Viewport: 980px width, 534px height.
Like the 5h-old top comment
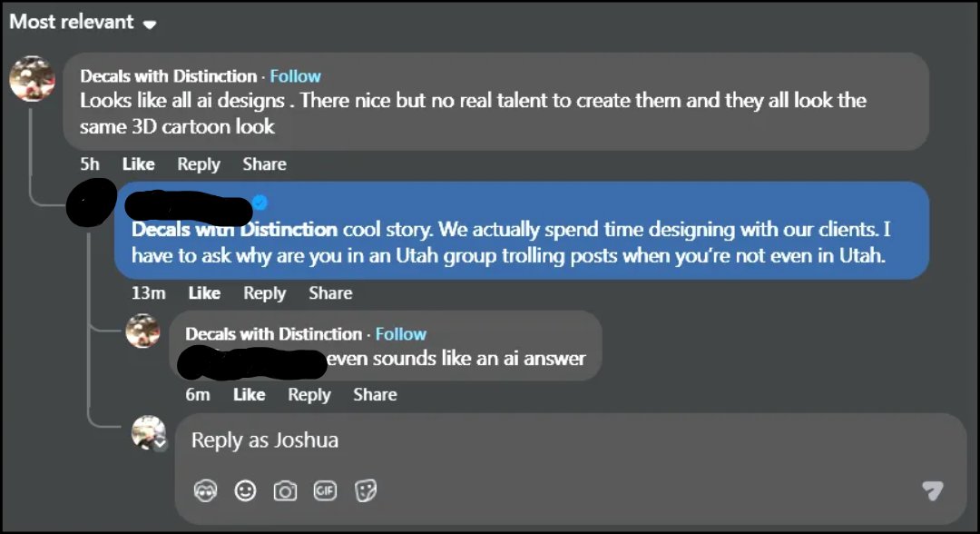coord(138,164)
